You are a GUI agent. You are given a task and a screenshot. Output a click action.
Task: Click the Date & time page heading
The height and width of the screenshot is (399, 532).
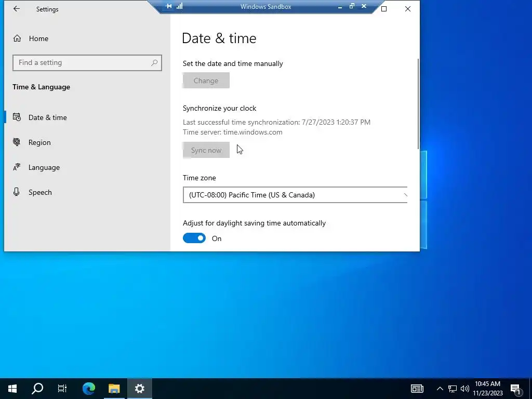[x=219, y=38]
